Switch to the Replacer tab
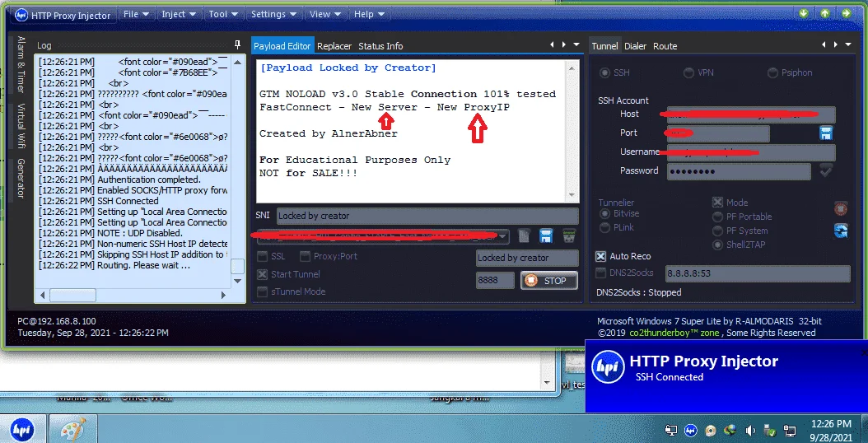The image size is (868, 443). coord(334,46)
